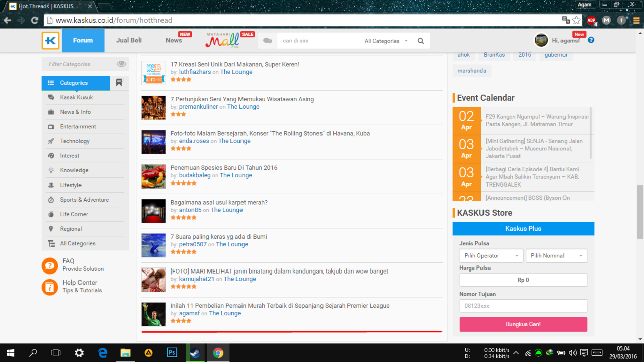644x362 pixels.
Task: Click the Kaskus Plus button
Action: click(523, 228)
